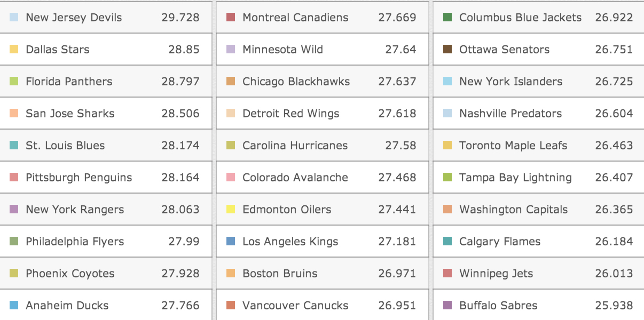Select the Los Angeles Kings blue swatch
This screenshot has height=320, width=644.
(231, 242)
